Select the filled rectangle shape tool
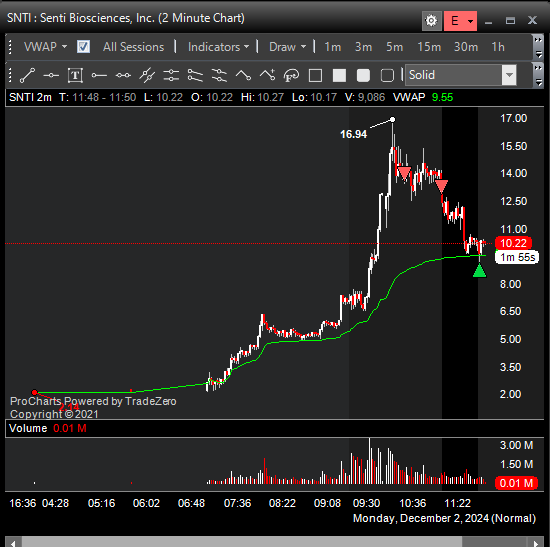 [339, 75]
